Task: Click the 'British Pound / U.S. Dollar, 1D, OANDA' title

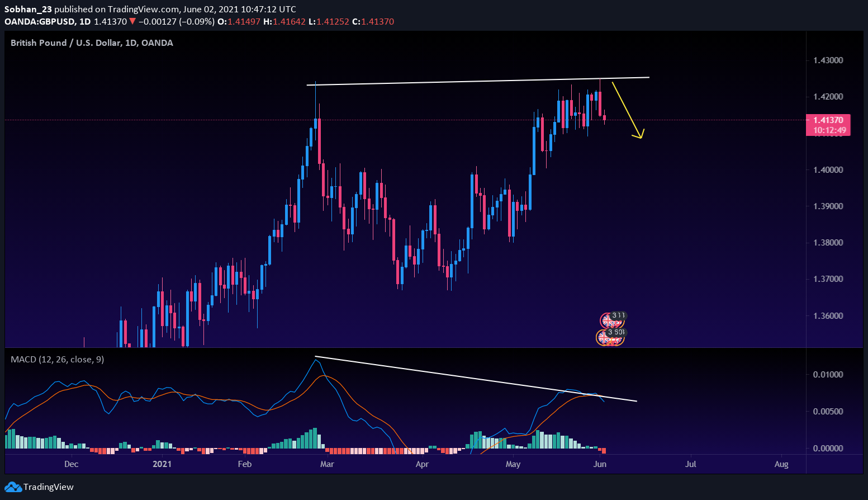Action: (92, 43)
